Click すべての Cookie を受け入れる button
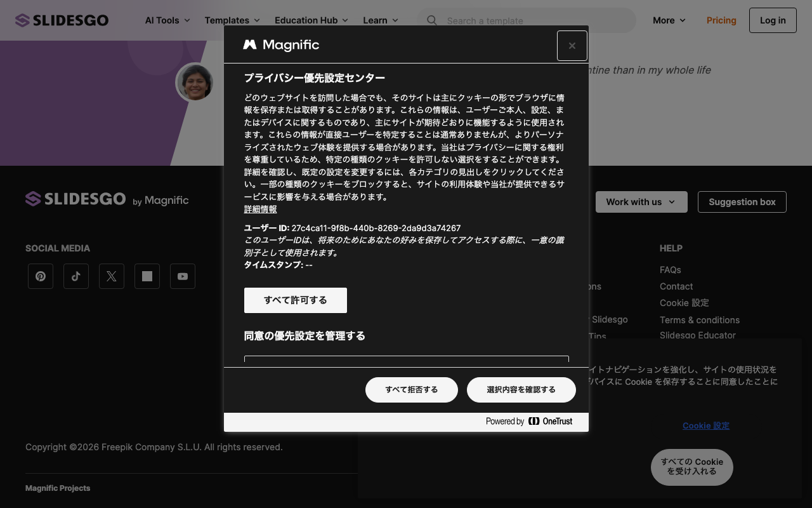Image resolution: width=812 pixels, height=508 pixels. pyautogui.click(x=692, y=467)
